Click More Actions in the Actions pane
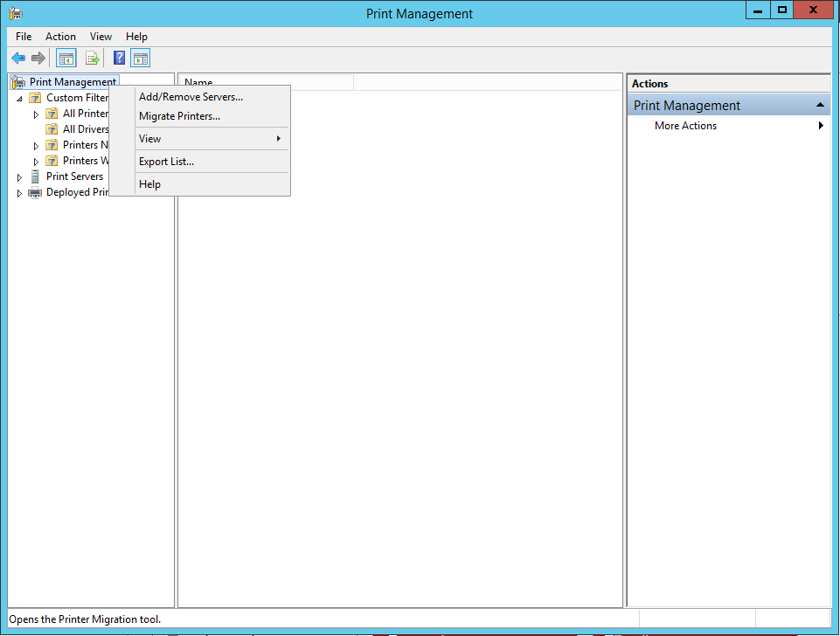Viewport: 840px width, 636px height. click(685, 125)
